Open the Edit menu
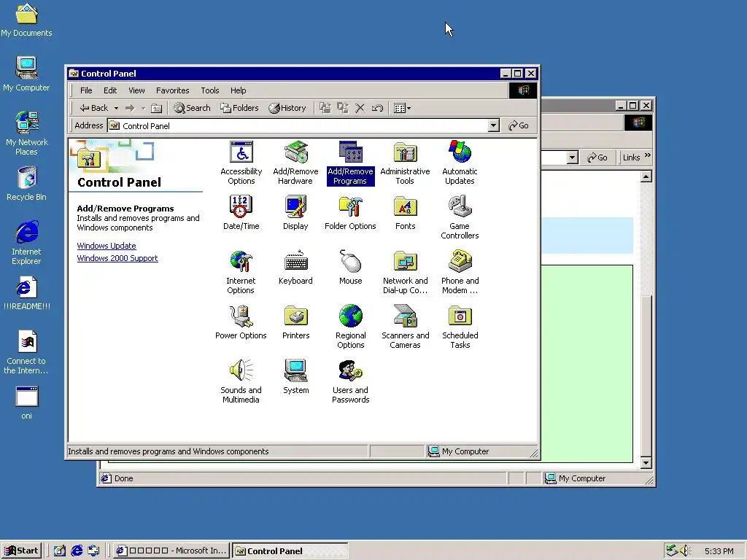Viewport: 747px width, 560px height. (x=110, y=90)
